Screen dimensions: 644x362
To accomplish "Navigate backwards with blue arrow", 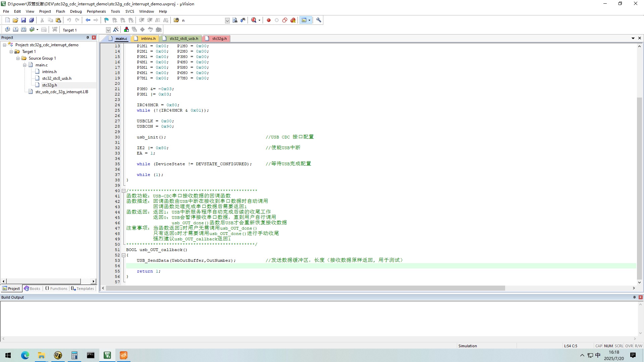I will tap(88, 20).
